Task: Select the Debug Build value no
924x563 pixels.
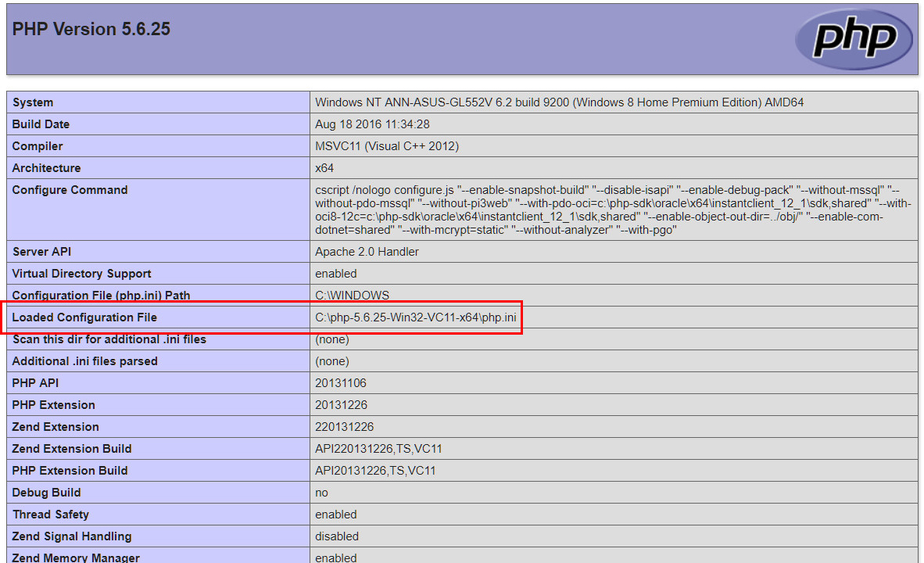Action: [x=322, y=493]
